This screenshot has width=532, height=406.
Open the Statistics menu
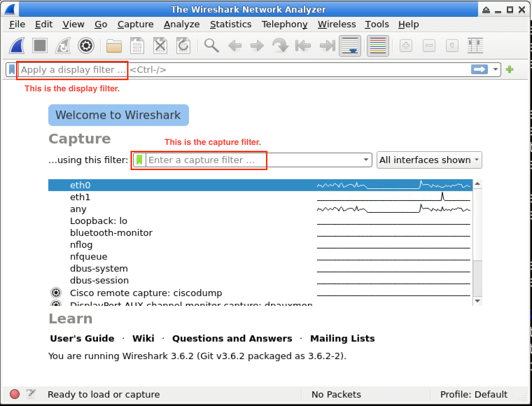231,24
